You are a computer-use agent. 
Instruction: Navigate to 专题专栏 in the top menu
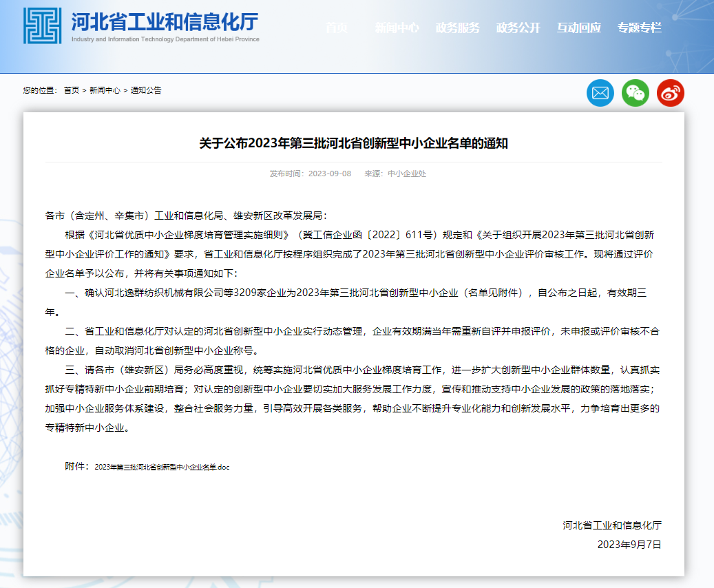[639, 28]
